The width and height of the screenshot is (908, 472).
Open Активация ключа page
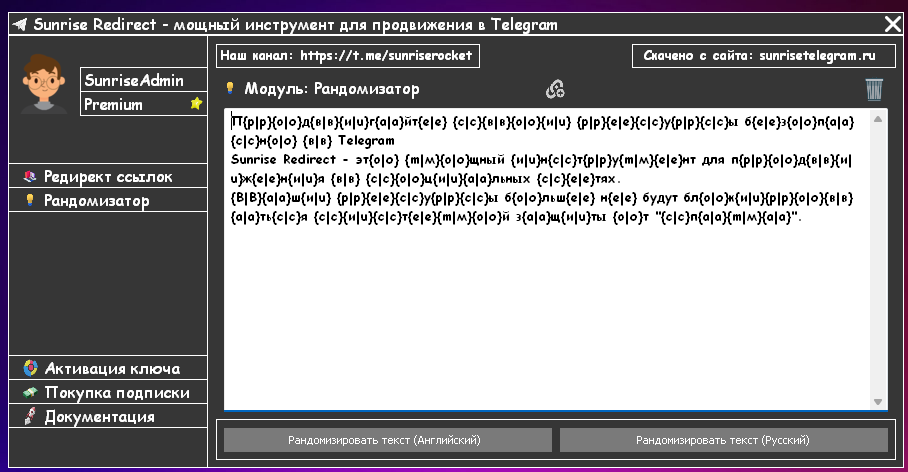[108, 368]
